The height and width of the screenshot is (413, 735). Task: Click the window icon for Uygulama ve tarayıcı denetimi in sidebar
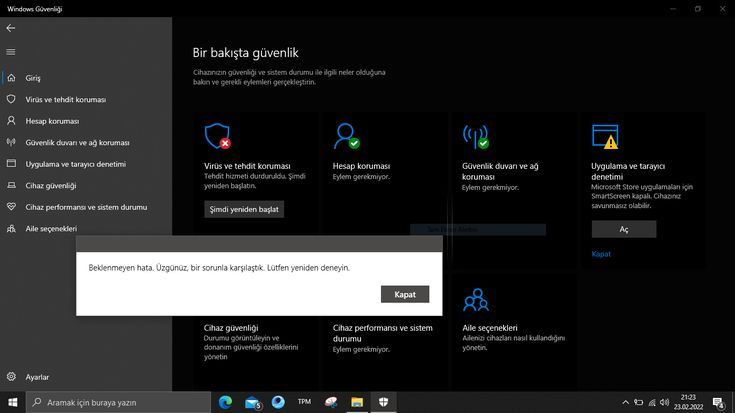tap(11, 164)
